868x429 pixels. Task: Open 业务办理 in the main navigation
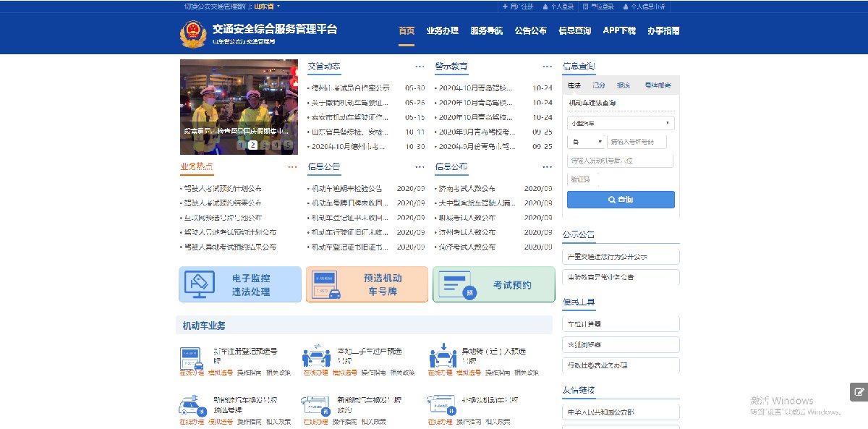click(x=442, y=31)
